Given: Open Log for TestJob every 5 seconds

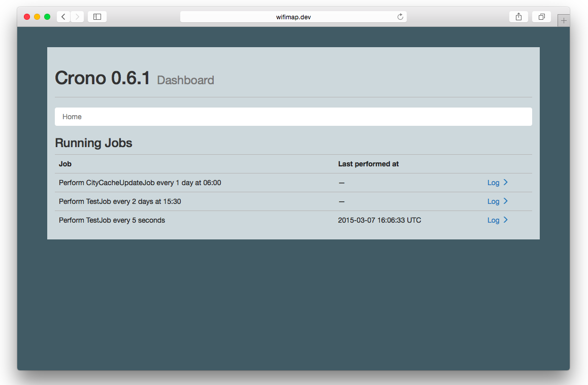Looking at the screenshot, I should click(x=493, y=220).
